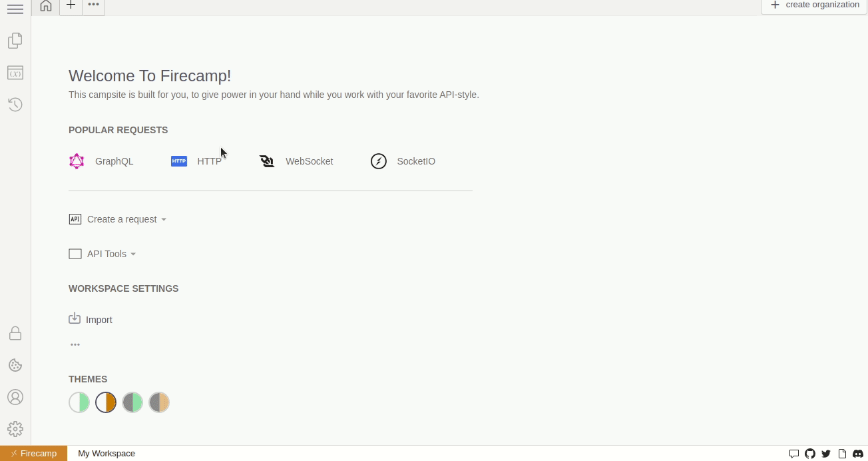Click the API icon beside Create a request

(75, 219)
